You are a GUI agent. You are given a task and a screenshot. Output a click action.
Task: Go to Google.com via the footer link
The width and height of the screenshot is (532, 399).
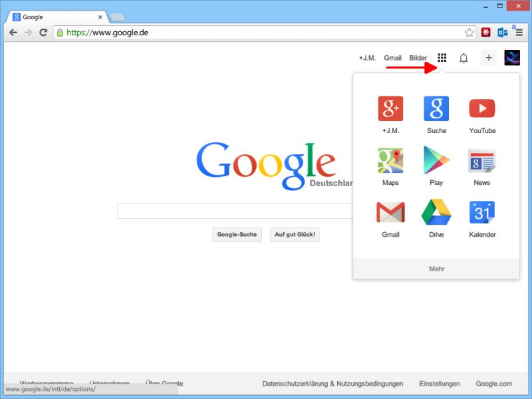[494, 384]
